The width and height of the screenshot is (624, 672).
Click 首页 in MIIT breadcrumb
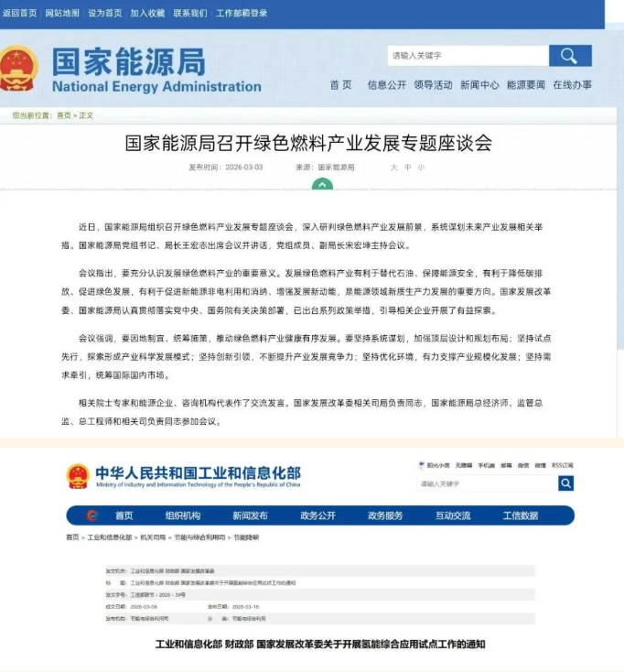[x=72, y=537]
